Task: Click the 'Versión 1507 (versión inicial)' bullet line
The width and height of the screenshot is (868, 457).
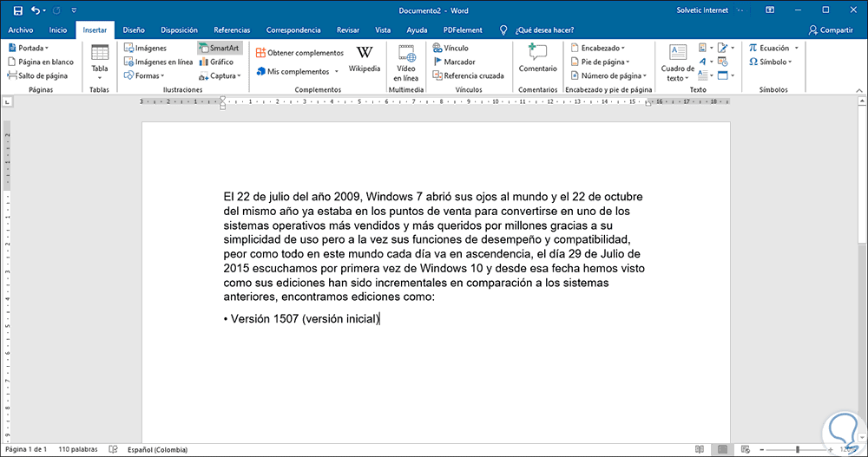Action: click(302, 318)
